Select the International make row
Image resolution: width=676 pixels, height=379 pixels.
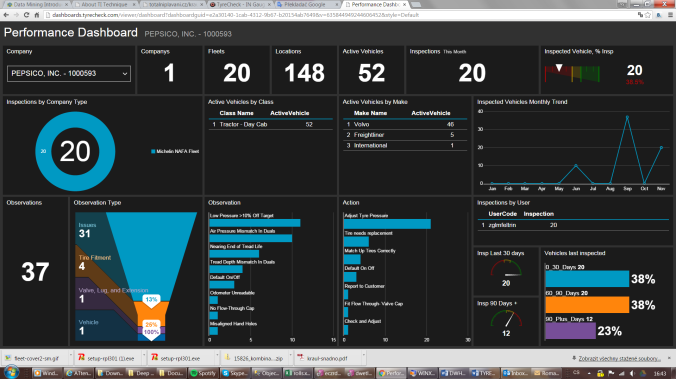404,146
